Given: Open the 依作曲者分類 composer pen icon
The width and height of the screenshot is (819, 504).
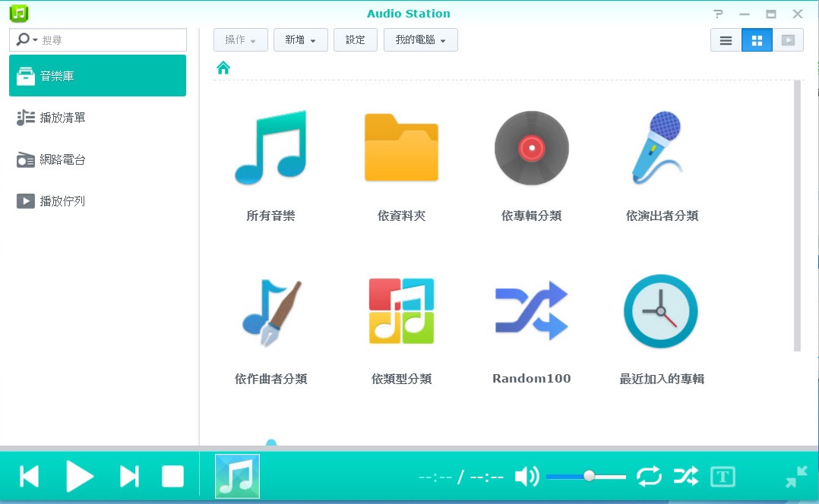Looking at the screenshot, I should pos(272,313).
